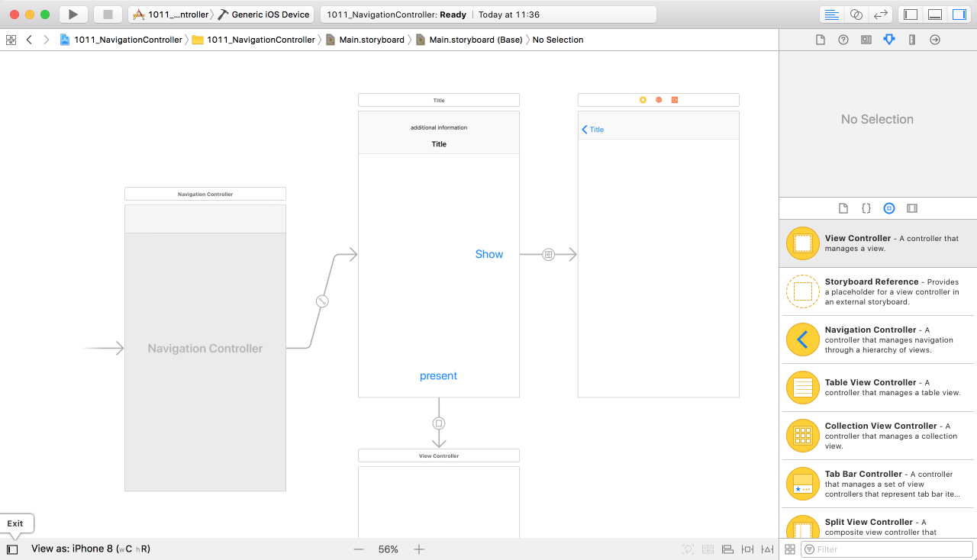Show the File inspector
Image resolution: width=977 pixels, height=560 pixels.
click(x=821, y=40)
